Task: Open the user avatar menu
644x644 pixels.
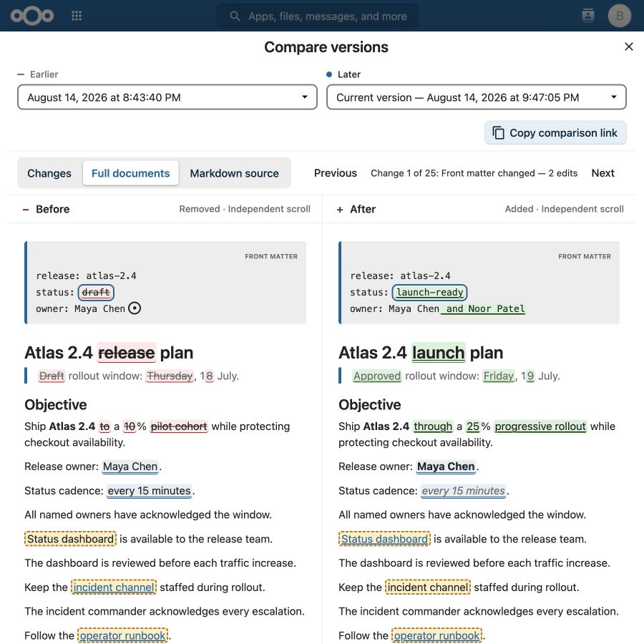Action: [x=620, y=16]
